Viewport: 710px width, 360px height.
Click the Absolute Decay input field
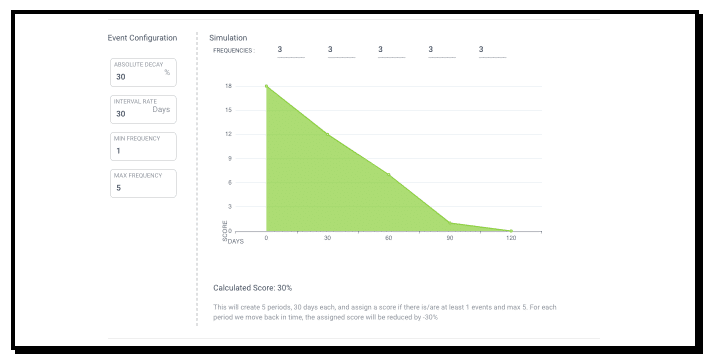pyautogui.click(x=143, y=72)
